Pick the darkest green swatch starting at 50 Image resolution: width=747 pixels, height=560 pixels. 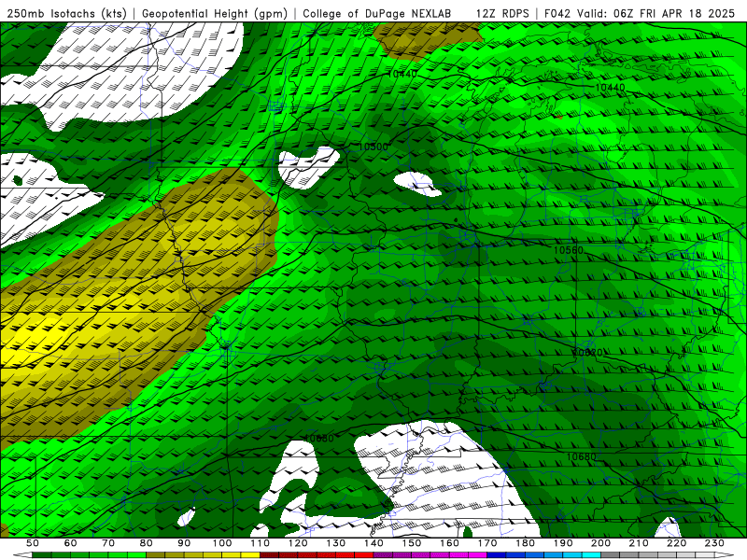pos(42,555)
